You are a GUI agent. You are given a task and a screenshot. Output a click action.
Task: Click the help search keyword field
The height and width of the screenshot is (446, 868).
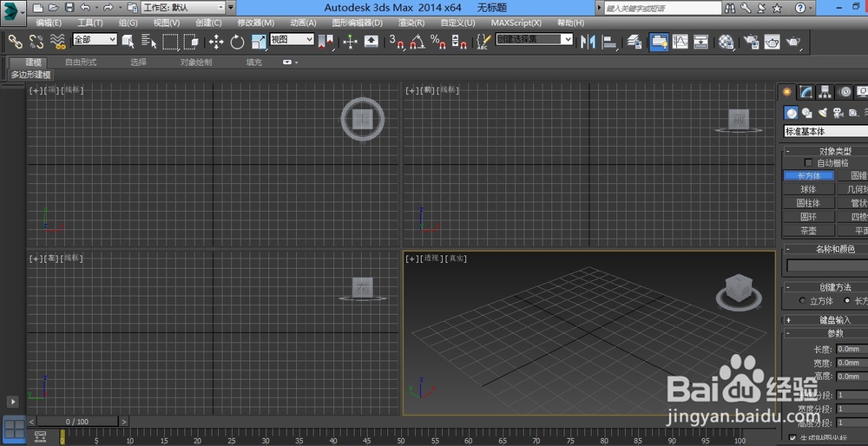(x=662, y=9)
